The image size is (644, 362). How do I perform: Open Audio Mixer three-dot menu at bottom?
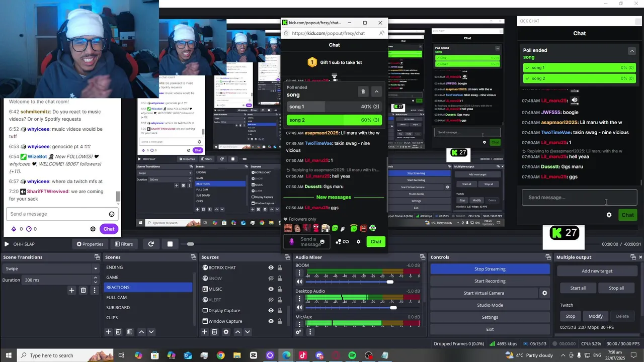(x=310, y=332)
